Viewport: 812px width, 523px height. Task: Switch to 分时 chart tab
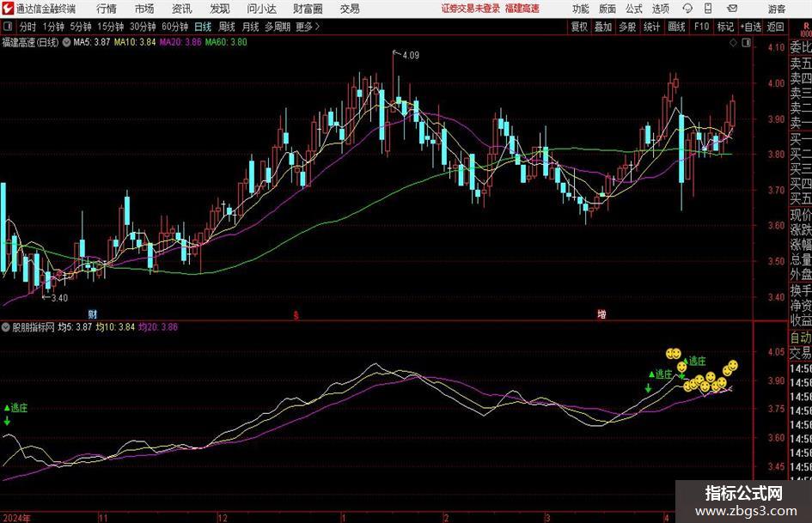(28, 27)
